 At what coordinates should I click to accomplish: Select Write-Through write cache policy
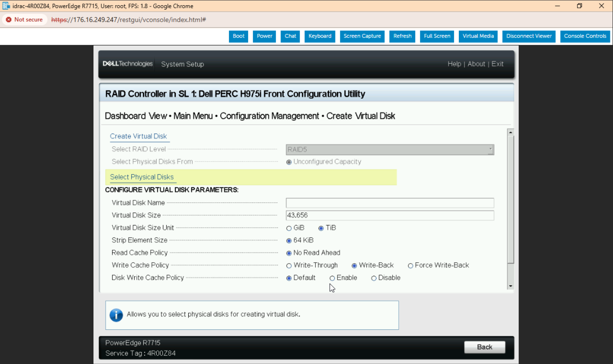[289, 266]
